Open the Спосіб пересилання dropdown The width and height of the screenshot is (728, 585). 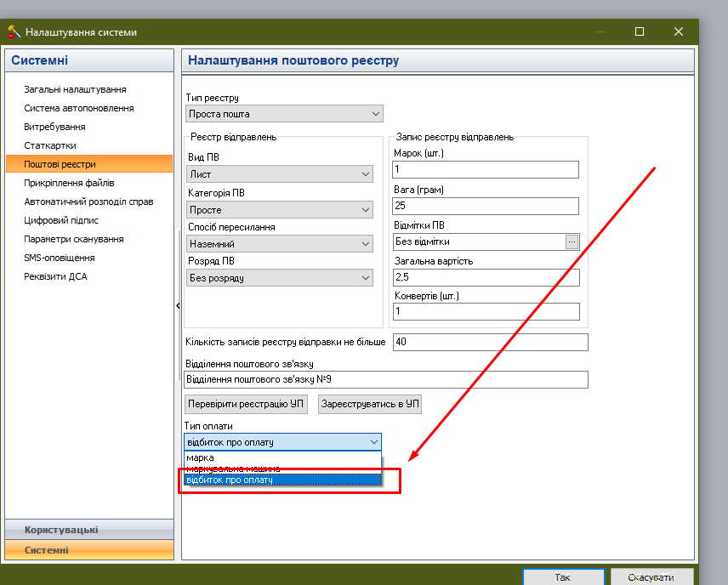pos(280,244)
